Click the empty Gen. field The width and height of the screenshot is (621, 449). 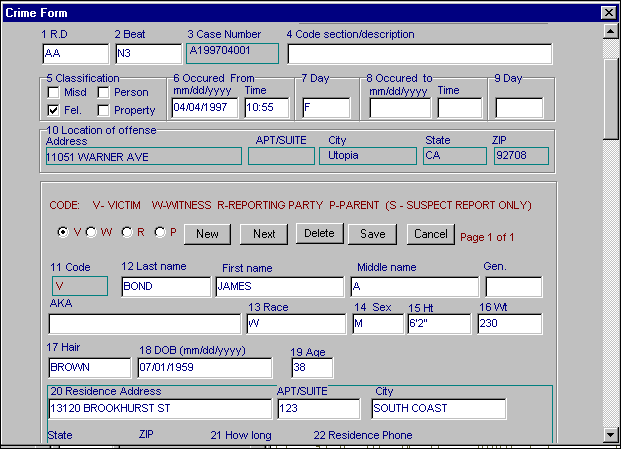tap(514, 287)
